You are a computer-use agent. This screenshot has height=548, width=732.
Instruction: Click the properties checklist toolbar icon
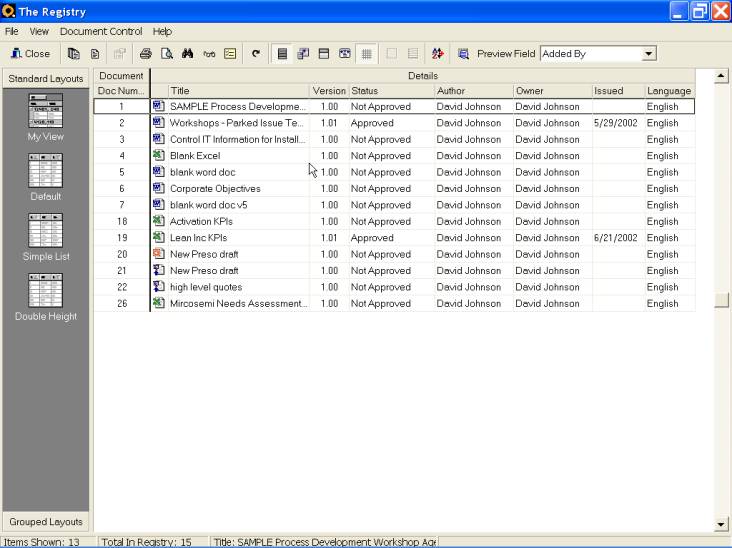pos(230,54)
